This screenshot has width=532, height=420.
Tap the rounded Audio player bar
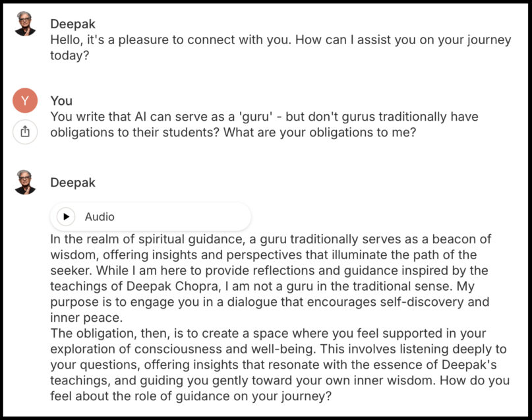coord(152,216)
